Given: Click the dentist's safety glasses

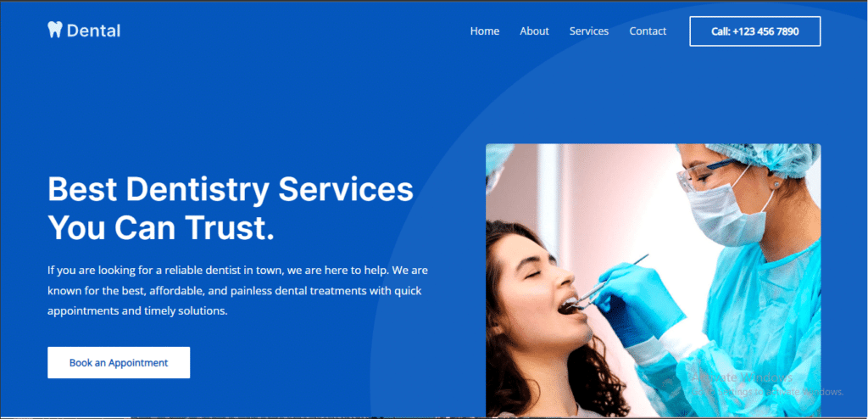Looking at the screenshot, I should click(x=704, y=175).
